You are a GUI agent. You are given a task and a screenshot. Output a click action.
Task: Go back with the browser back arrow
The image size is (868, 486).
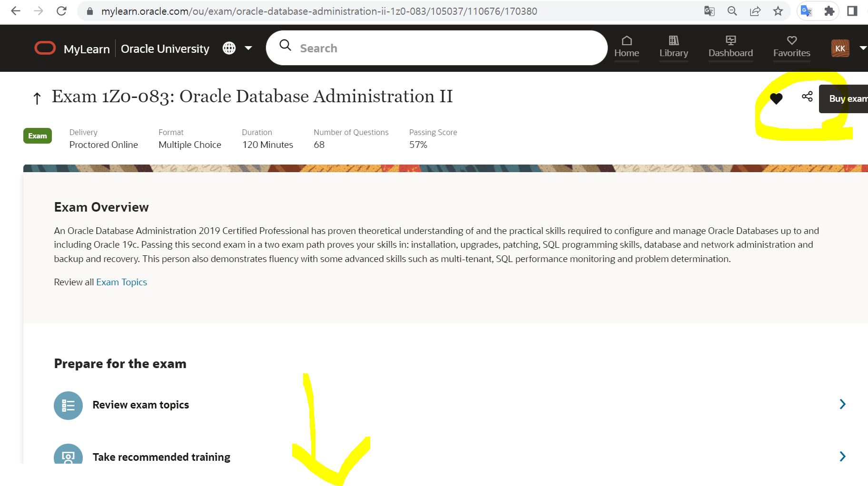coord(16,11)
